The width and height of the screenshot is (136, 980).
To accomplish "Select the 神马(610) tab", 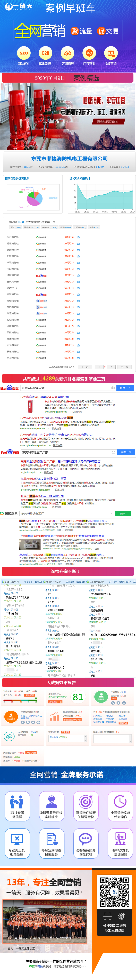I will [x=94, y=227].
